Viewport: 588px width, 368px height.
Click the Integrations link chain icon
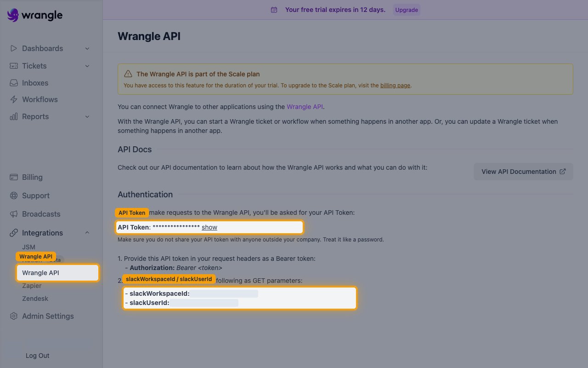click(x=14, y=233)
